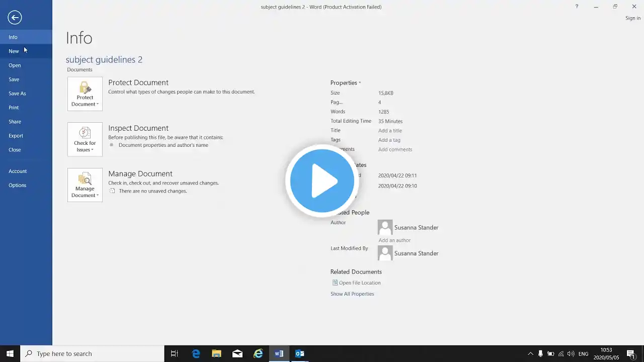Image resolution: width=644 pixels, height=362 pixels.
Task: Click the date 2020/04/22 09:10
Action: (397, 186)
